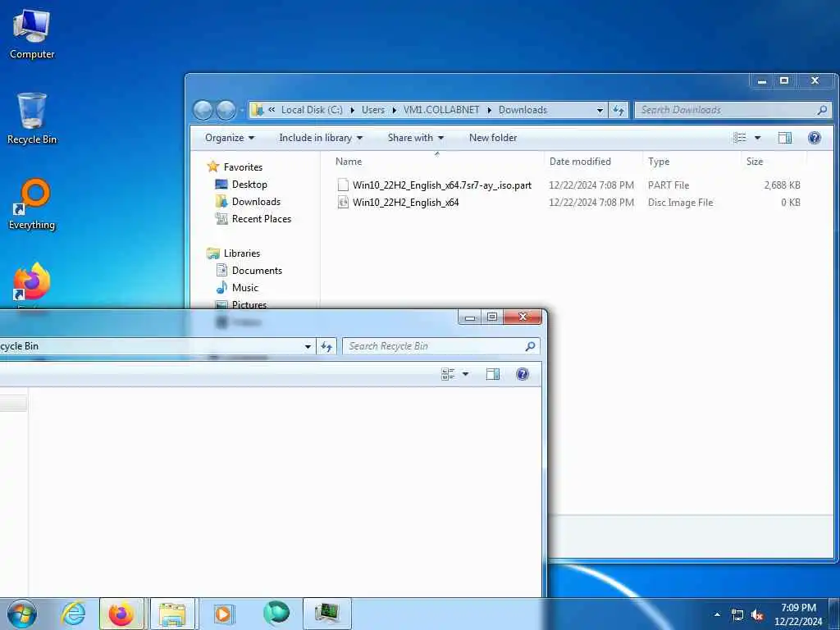
Task: Select the Everything search shortcut on desktop
Action: (32, 204)
